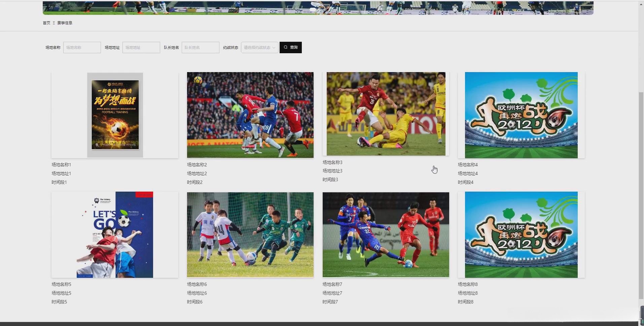Click the 场地名称4 title
Viewport: 644px width, 326px height.
[x=468, y=165]
